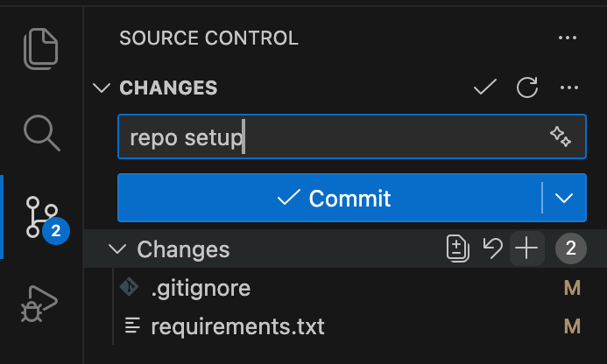Collapse the CHANGES section header chevron

click(x=102, y=87)
